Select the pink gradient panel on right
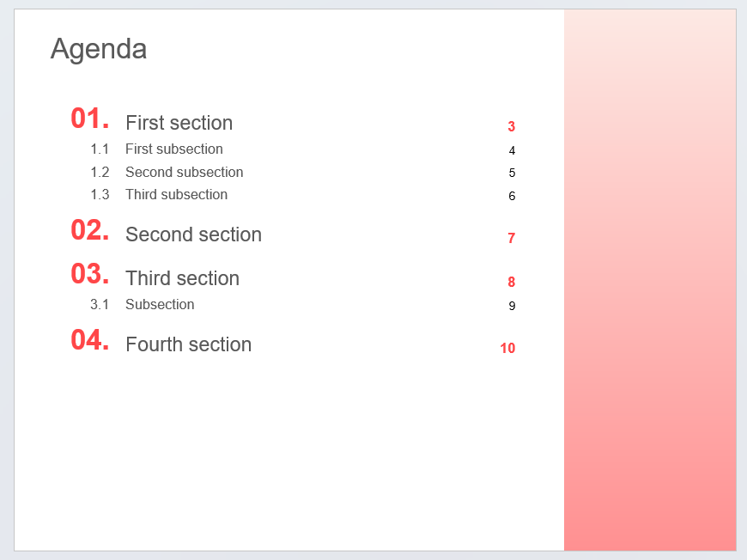Screen dimensions: 747x560 650,280
